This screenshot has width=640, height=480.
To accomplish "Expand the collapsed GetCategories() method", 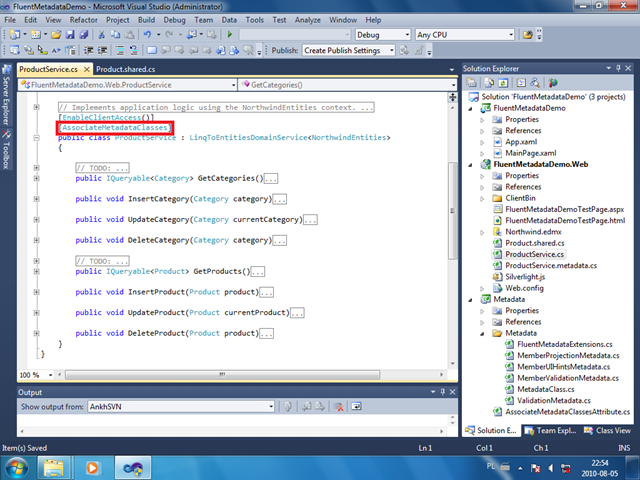I will [37, 178].
